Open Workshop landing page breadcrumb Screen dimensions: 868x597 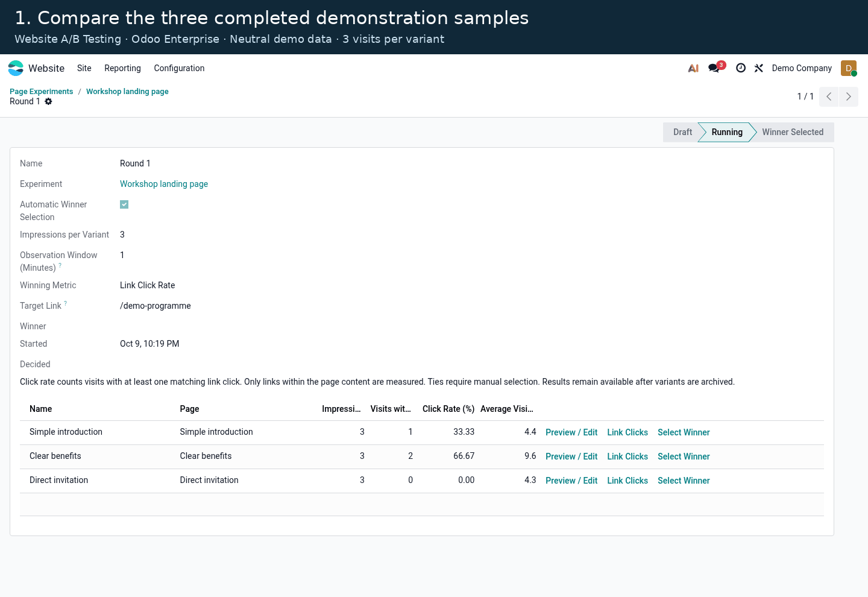tap(127, 92)
